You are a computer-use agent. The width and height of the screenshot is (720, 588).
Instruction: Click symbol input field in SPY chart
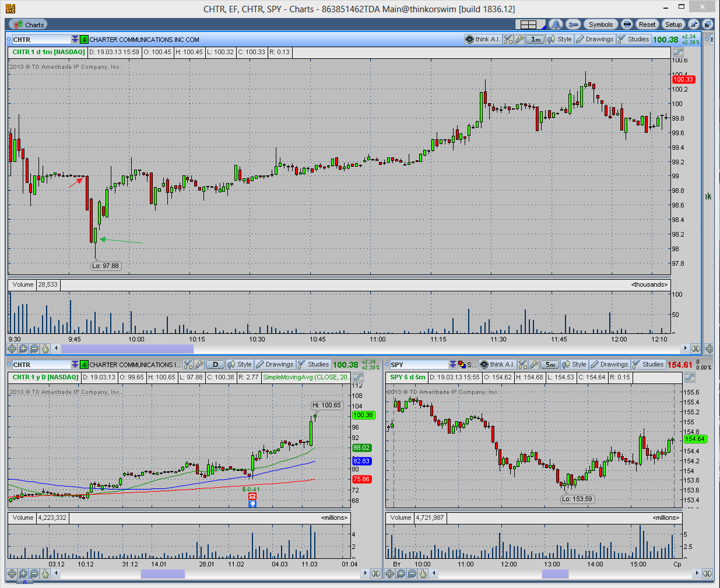coord(419,365)
